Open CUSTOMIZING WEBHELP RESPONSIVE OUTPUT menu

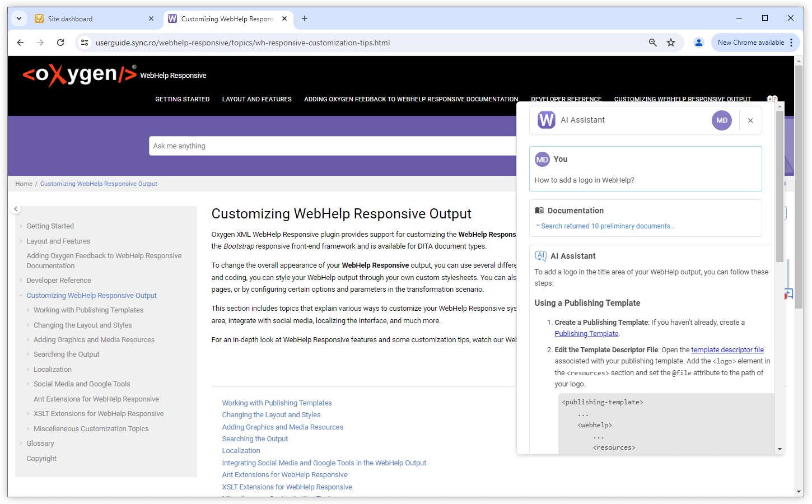click(x=682, y=99)
